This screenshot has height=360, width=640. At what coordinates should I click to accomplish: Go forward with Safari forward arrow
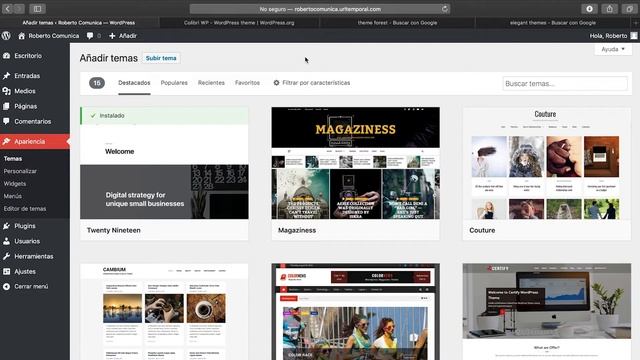19,9
